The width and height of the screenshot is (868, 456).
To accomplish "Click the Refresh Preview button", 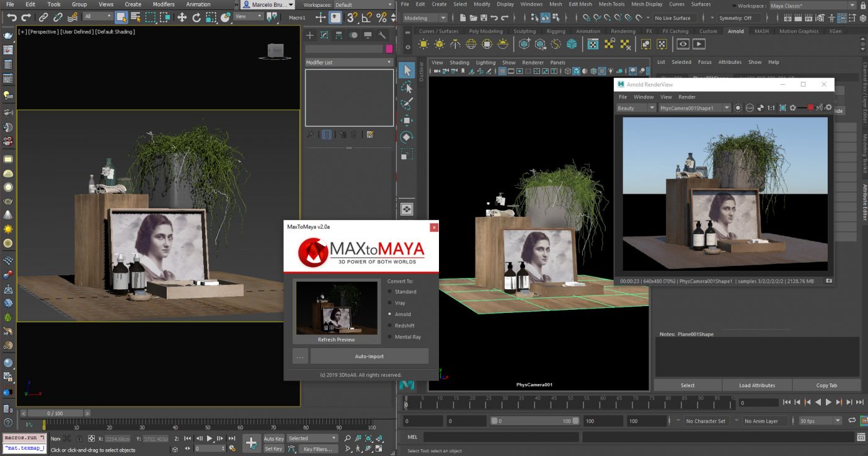I will pyautogui.click(x=336, y=340).
